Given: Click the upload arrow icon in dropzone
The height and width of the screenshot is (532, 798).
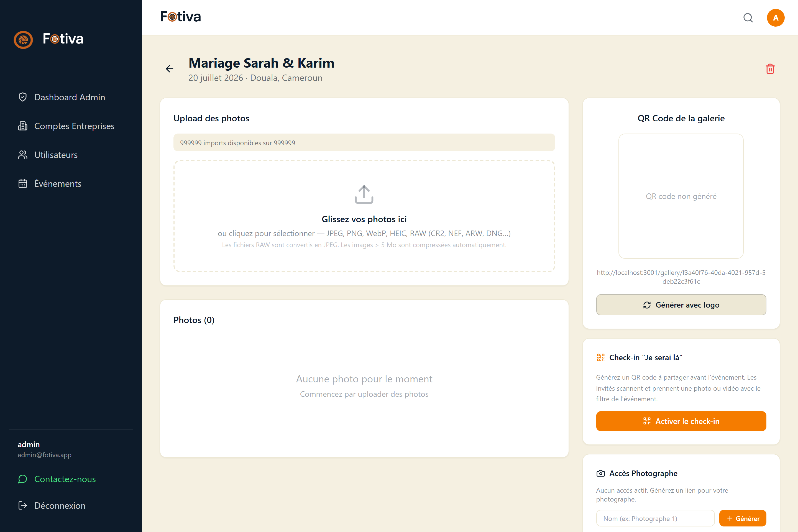Looking at the screenshot, I should (364, 195).
